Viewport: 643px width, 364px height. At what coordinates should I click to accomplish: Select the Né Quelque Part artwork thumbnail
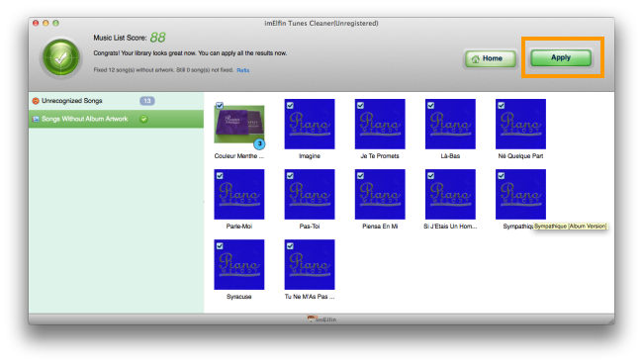pos(520,124)
